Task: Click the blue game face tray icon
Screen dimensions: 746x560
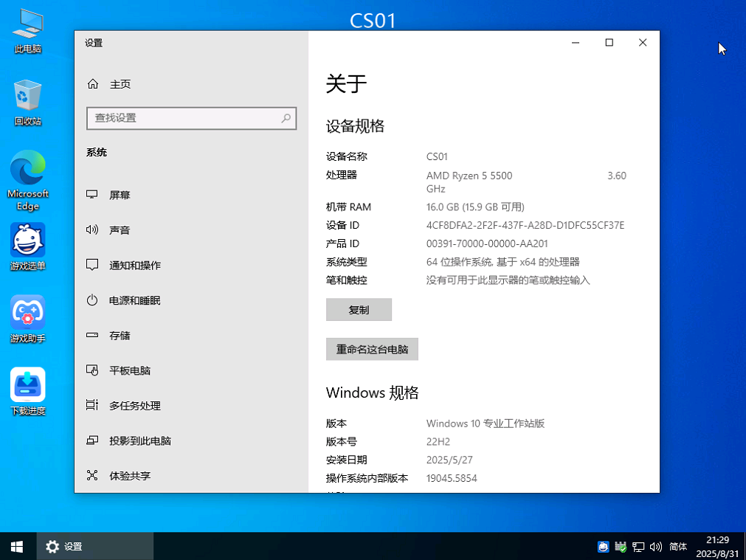Action: tap(604, 547)
